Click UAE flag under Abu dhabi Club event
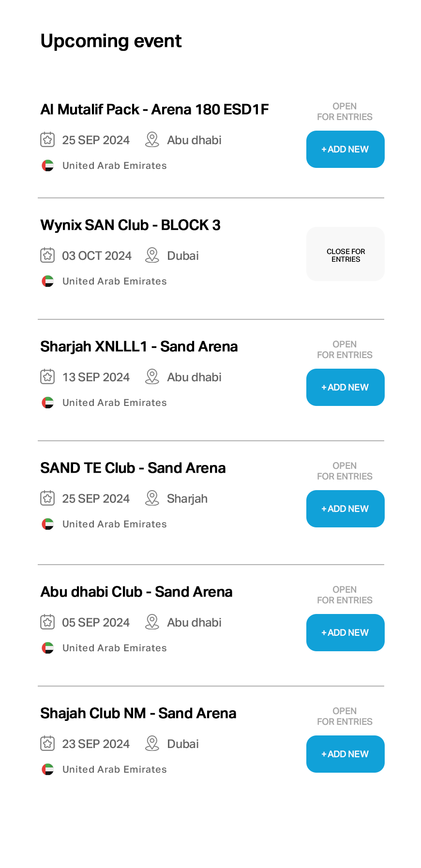Image resolution: width=421 pixels, height=868 pixels. (47, 648)
